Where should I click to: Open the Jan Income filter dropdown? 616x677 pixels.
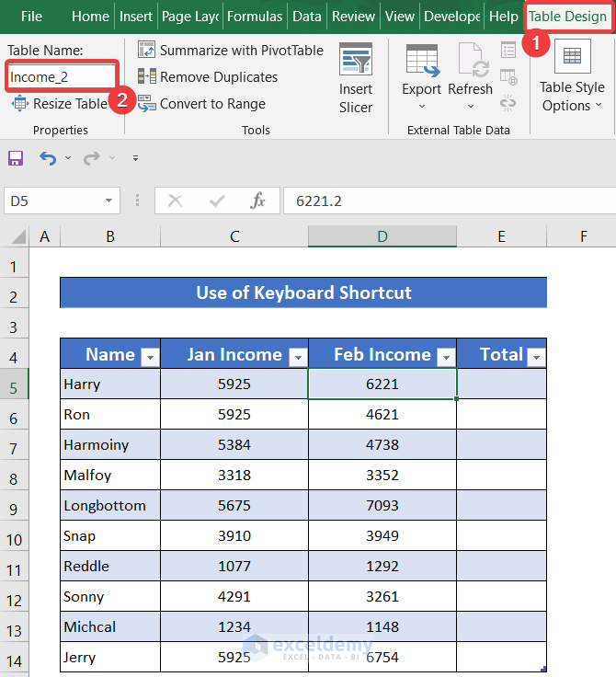(x=297, y=357)
